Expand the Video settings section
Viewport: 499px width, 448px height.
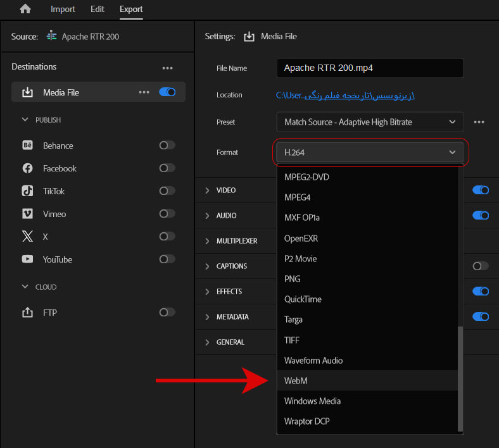pos(207,190)
